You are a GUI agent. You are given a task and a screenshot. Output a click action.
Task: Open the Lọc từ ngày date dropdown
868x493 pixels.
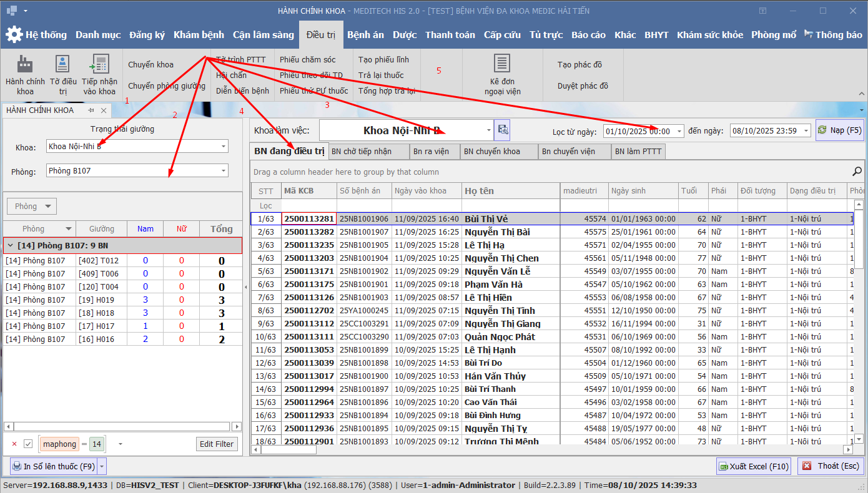click(679, 131)
